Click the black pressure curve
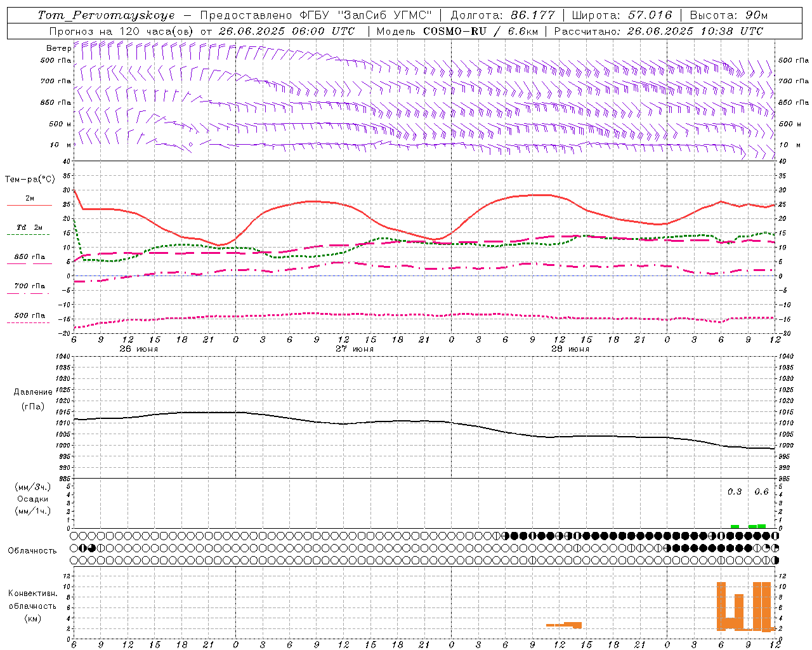 point(425,421)
